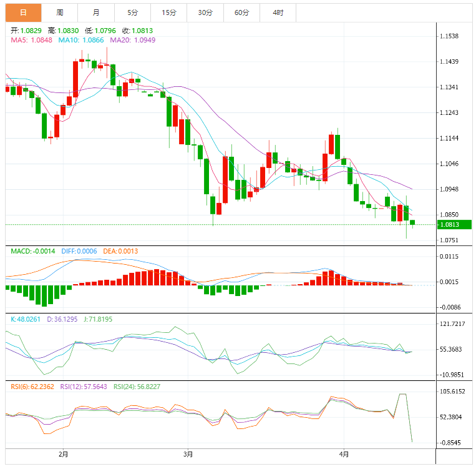Click the 1.1341 price axis label
Viewport: 476px width, 469px height.
point(449,87)
